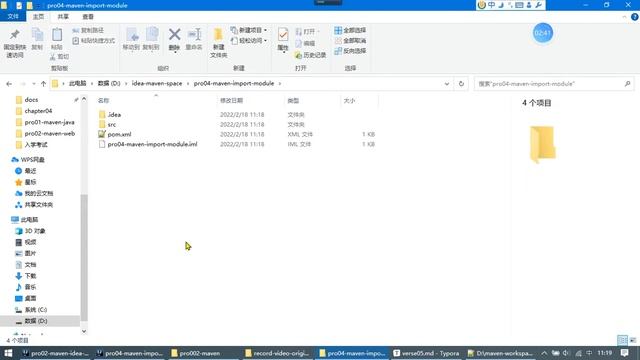
Task: Open recent locations dropdown beside forward arrow
Action: 33,84
